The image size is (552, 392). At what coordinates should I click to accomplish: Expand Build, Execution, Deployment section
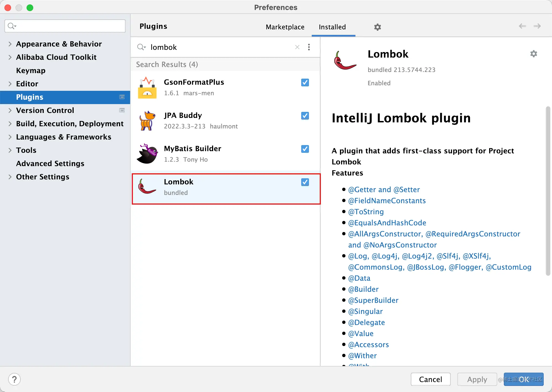pos(10,123)
